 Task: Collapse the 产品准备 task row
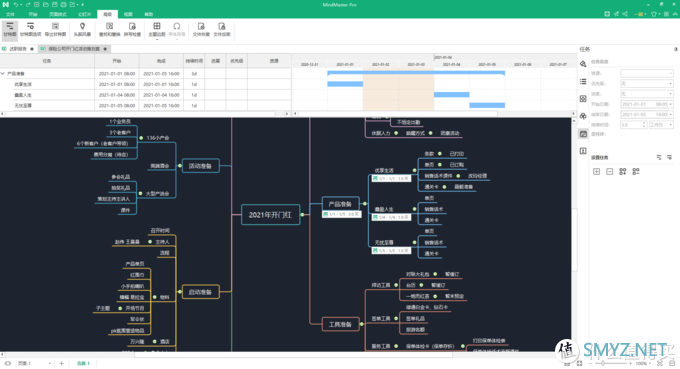[x=3, y=74]
